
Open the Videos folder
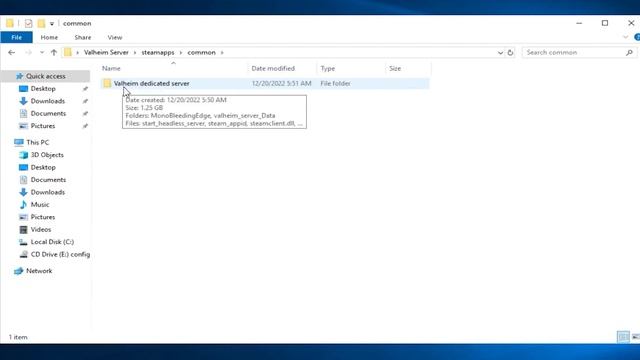click(x=40, y=229)
